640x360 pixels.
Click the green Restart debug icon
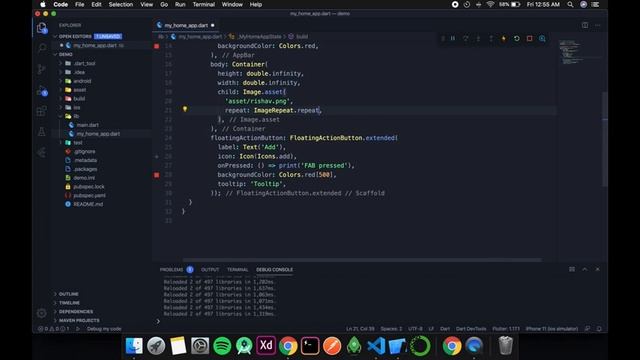(516, 38)
